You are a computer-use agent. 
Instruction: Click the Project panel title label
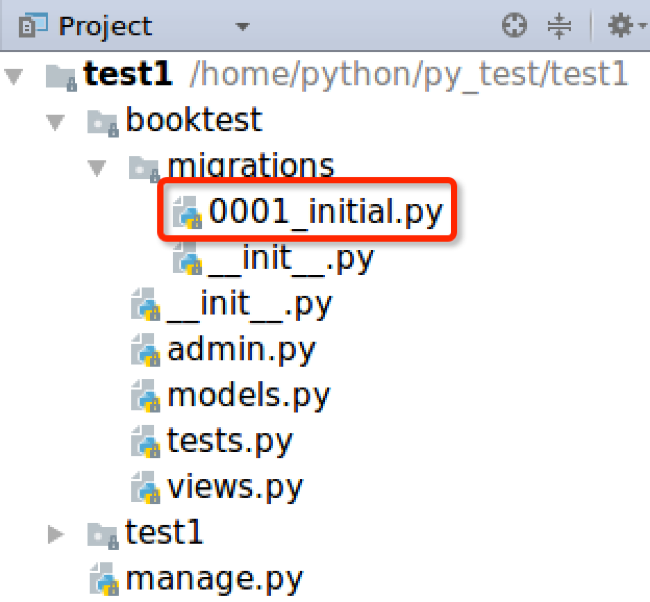pyautogui.click(x=105, y=26)
